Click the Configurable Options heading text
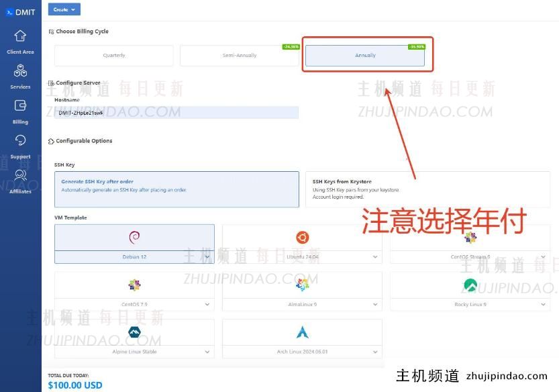 (84, 141)
